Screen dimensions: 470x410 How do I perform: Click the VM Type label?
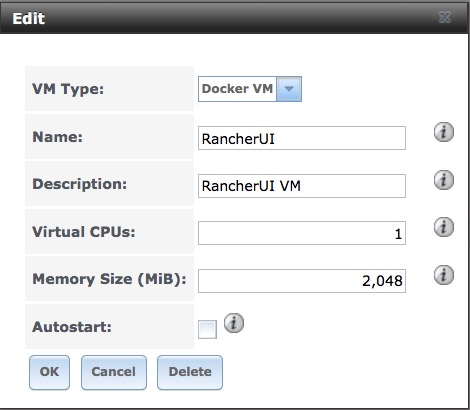[x=68, y=89]
